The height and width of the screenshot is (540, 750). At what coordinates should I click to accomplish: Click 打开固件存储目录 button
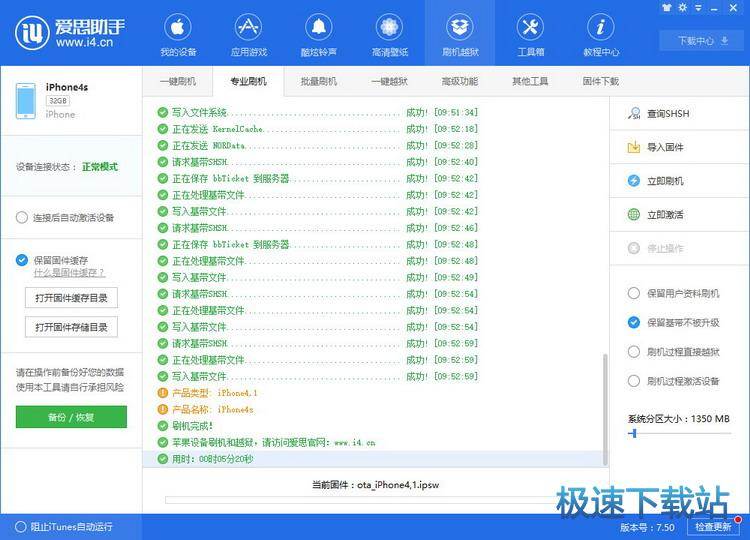[71, 327]
